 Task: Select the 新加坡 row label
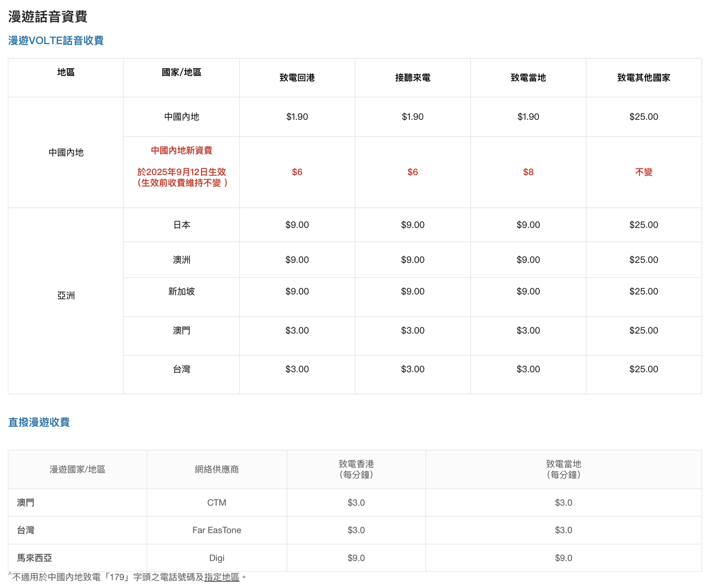(181, 291)
